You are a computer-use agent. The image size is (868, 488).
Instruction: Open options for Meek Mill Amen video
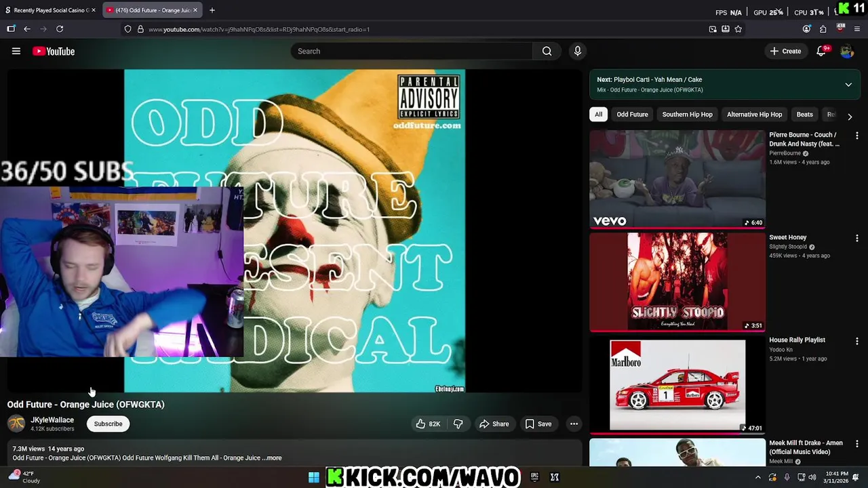[x=857, y=444]
